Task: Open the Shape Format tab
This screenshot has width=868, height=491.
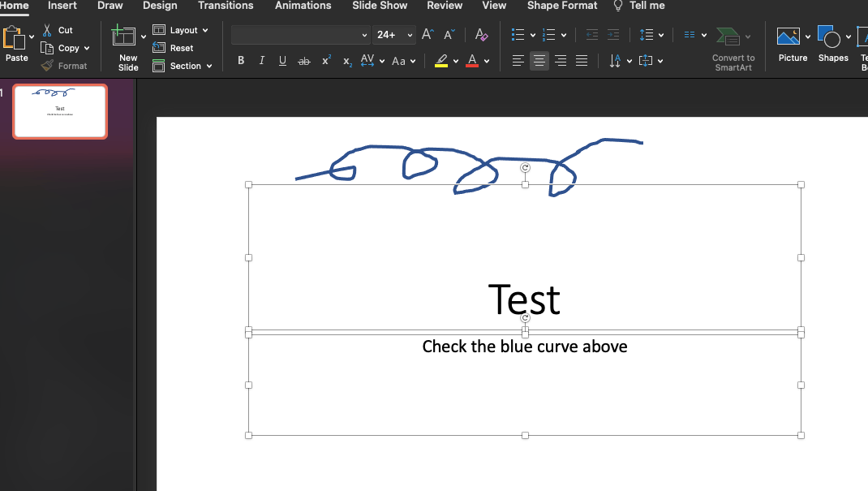Action: [562, 6]
